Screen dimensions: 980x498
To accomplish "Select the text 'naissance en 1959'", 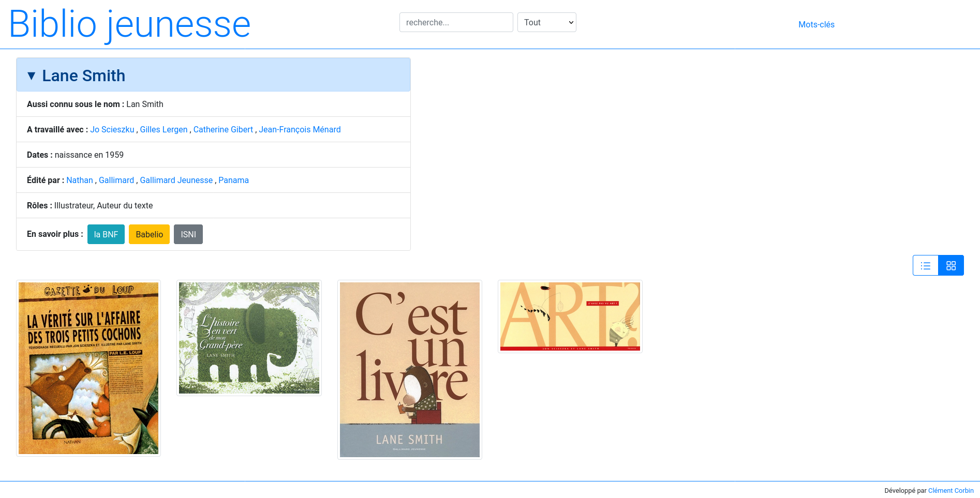I will coord(89,155).
